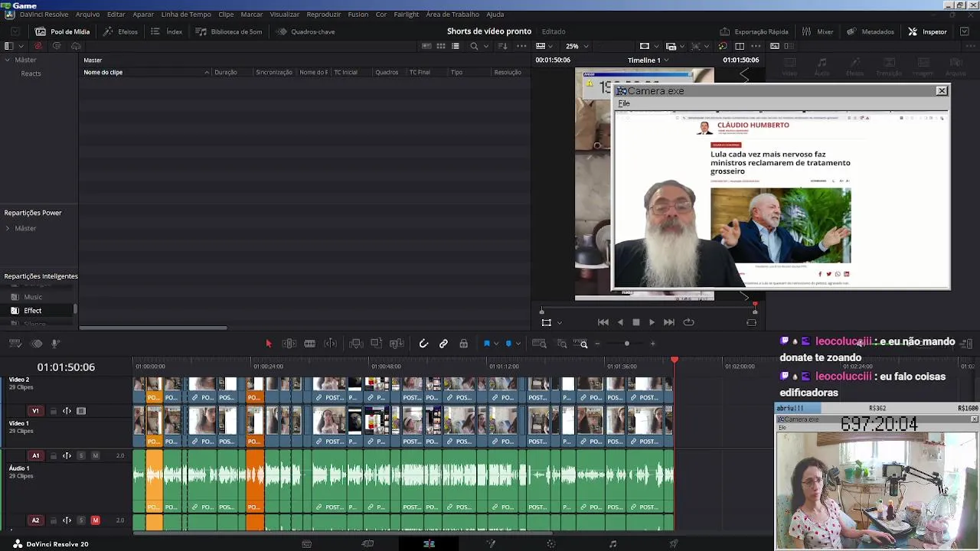Click the insert clip icon
Screen dimensions: 980x551
click(x=356, y=344)
